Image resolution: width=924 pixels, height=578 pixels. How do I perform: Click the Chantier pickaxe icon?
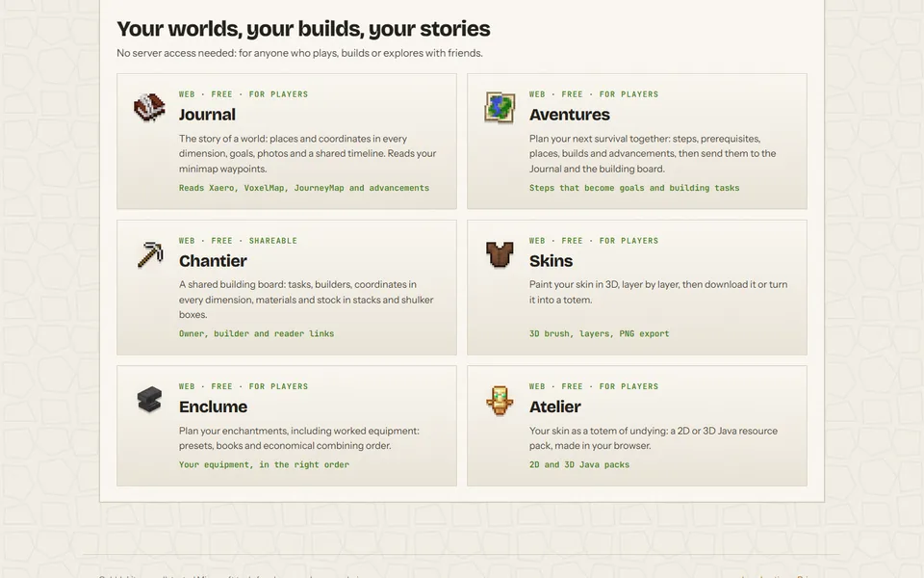150,254
